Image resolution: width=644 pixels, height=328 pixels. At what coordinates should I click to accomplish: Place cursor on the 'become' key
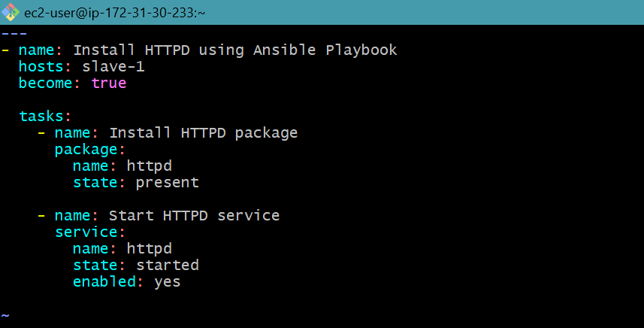click(x=45, y=84)
